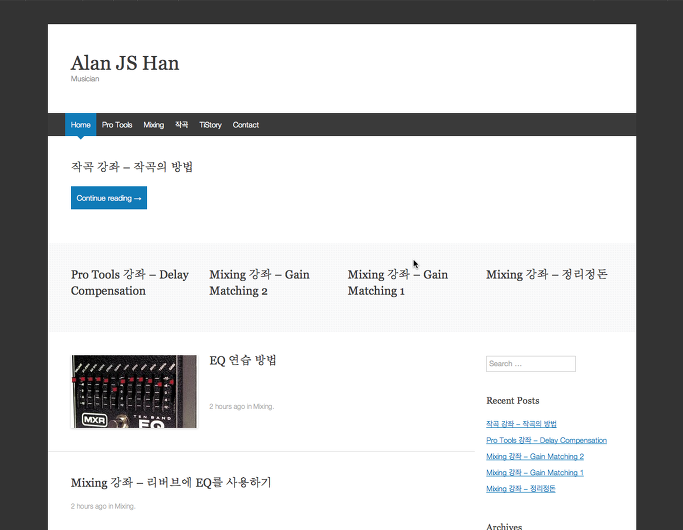Click the Continue reading button
Image resolution: width=683 pixels, height=530 pixels.
pyautogui.click(x=109, y=198)
